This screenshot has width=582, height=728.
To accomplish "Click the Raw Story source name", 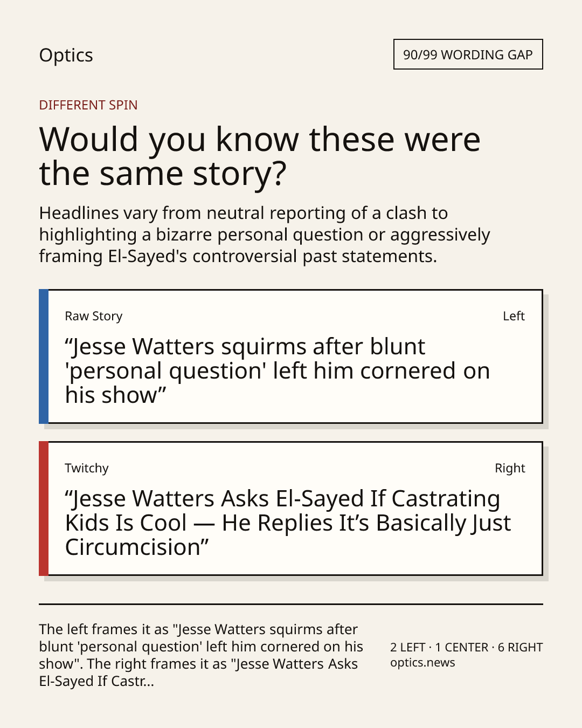I will tap(93, 316).
